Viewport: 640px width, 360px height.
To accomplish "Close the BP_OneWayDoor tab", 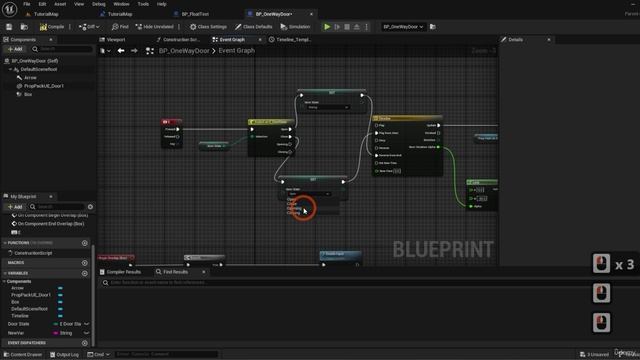I will coord(311,14).
